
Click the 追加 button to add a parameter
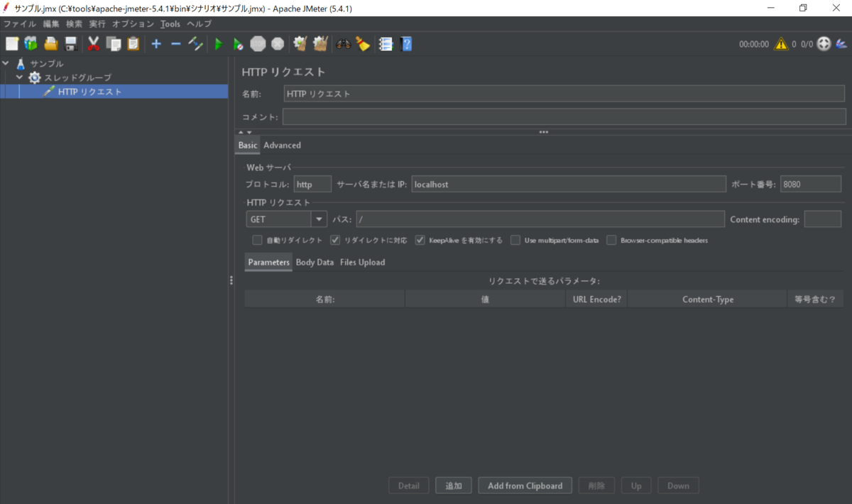454,486
